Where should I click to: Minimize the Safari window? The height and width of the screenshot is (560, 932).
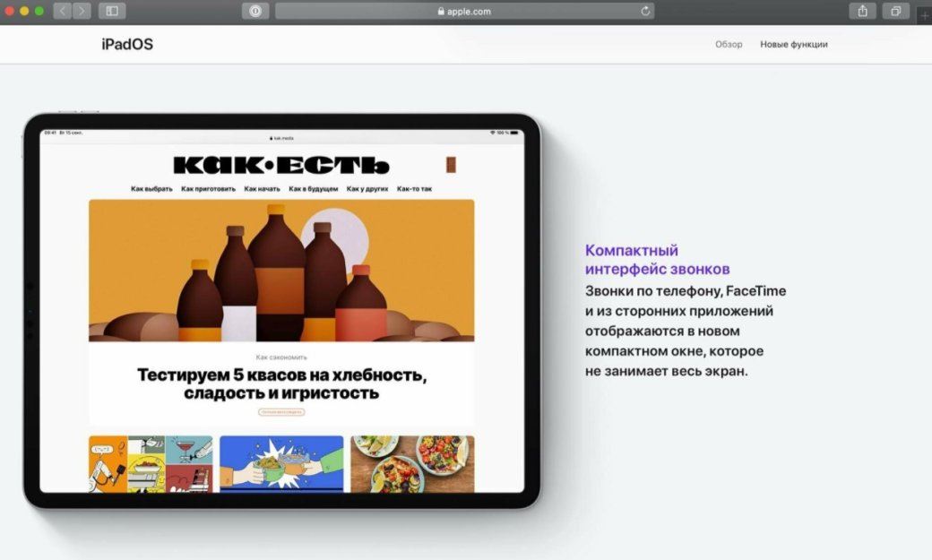24,11
